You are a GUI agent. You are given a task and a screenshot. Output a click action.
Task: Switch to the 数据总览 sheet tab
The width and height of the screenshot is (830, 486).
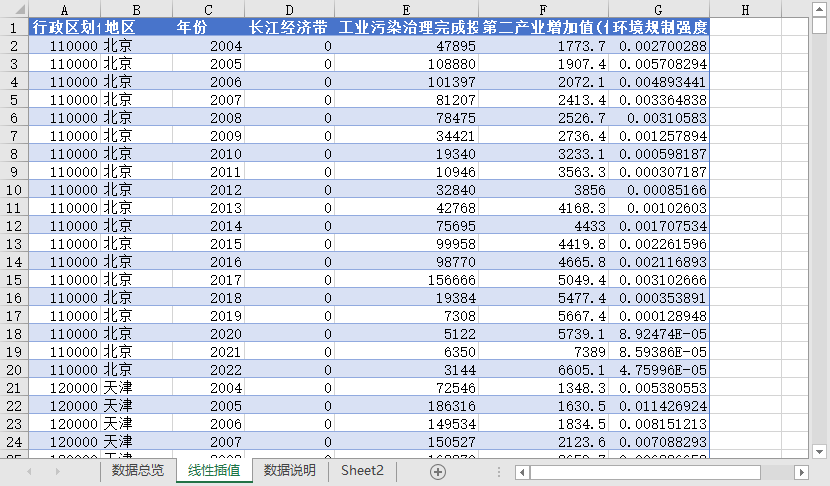point(138,470)
